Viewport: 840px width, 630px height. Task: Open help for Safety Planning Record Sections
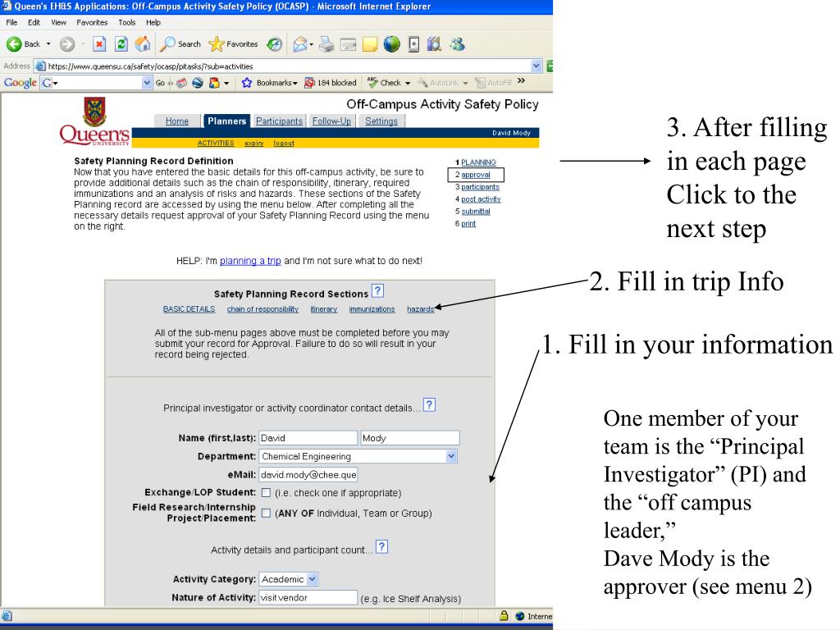tap(377, 291)
